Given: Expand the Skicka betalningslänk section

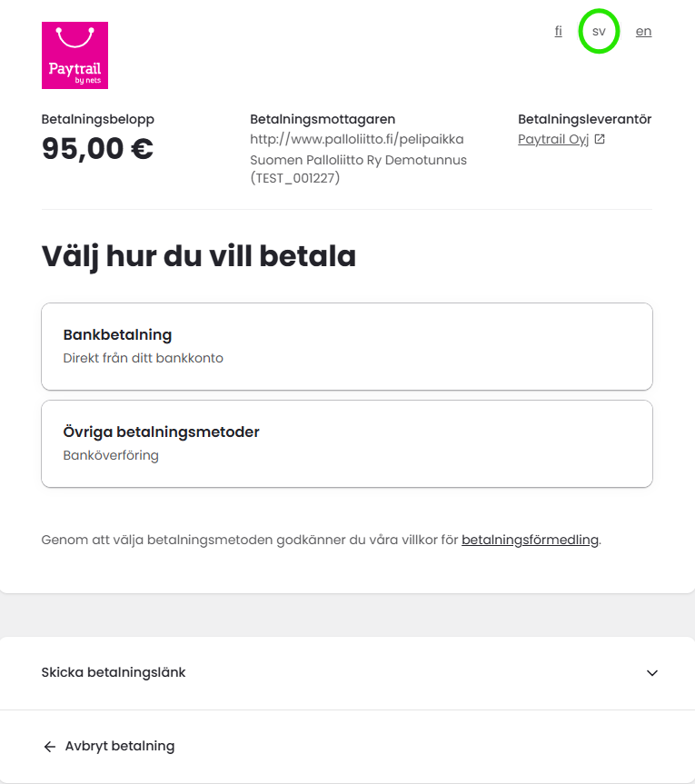Looking at the screenshot, I should point(347,673).
